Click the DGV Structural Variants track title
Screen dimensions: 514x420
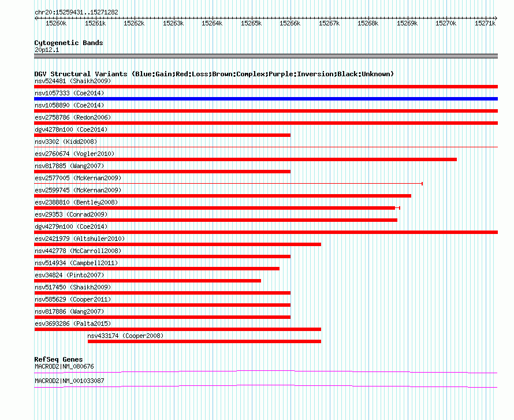(x=214, y=74)
